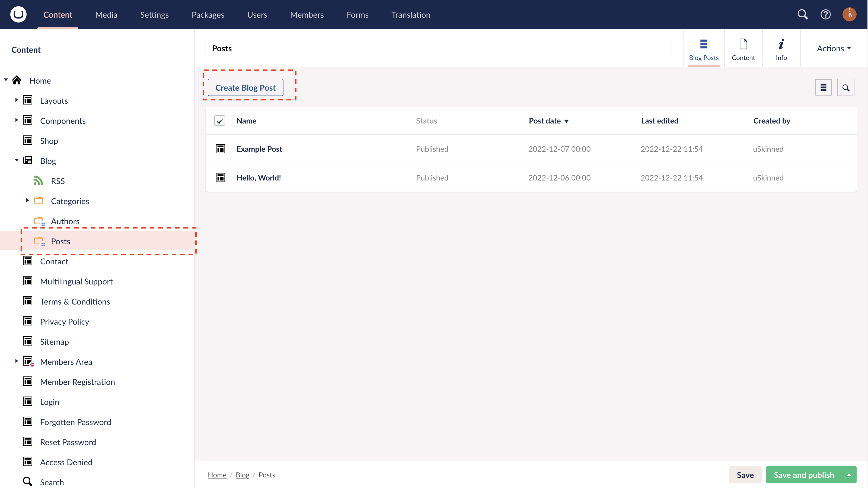Sort by the Post date column
Screen dimensions: 868x488
548,121
